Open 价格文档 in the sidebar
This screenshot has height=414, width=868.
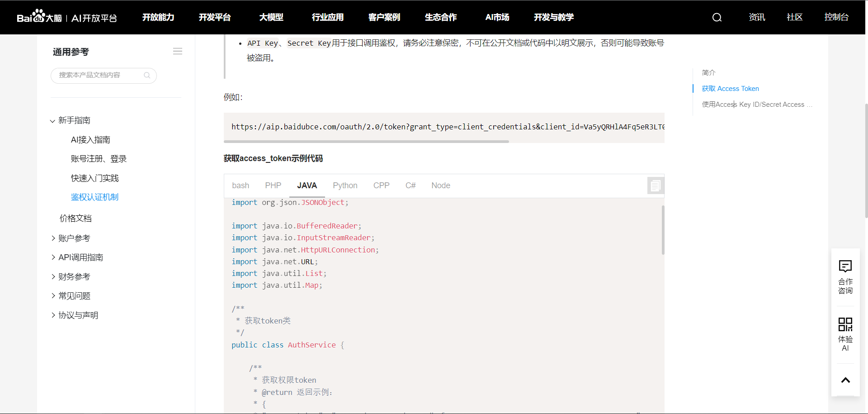pyautogui.click(x=75, y=219)
